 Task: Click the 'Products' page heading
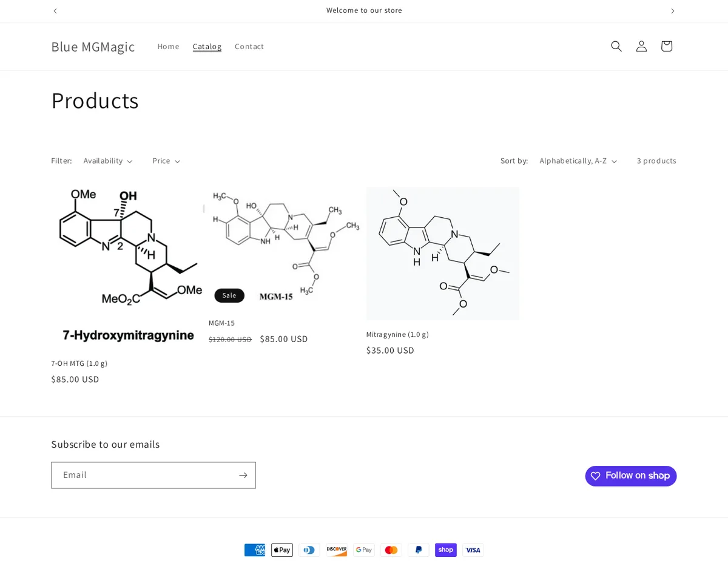pos(95,100)
